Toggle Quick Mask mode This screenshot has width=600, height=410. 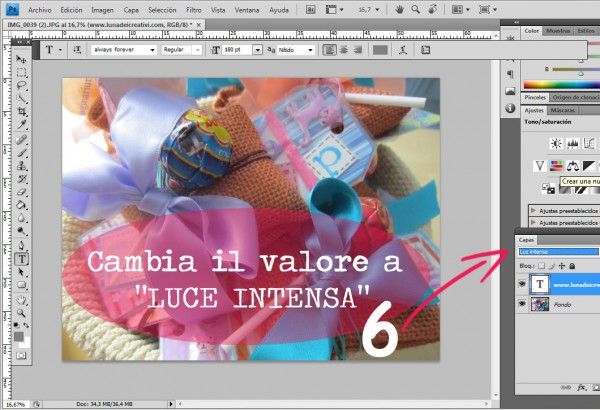coord(21,356)
